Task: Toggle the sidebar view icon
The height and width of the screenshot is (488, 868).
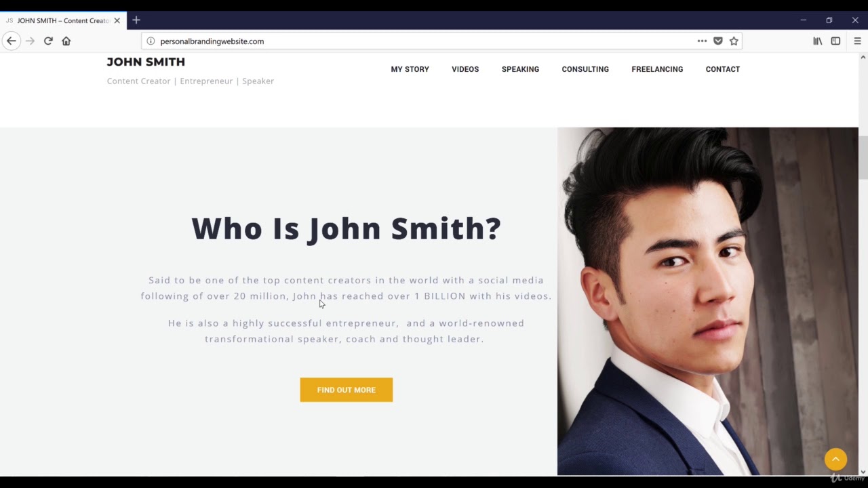Action: coord(835,41)
